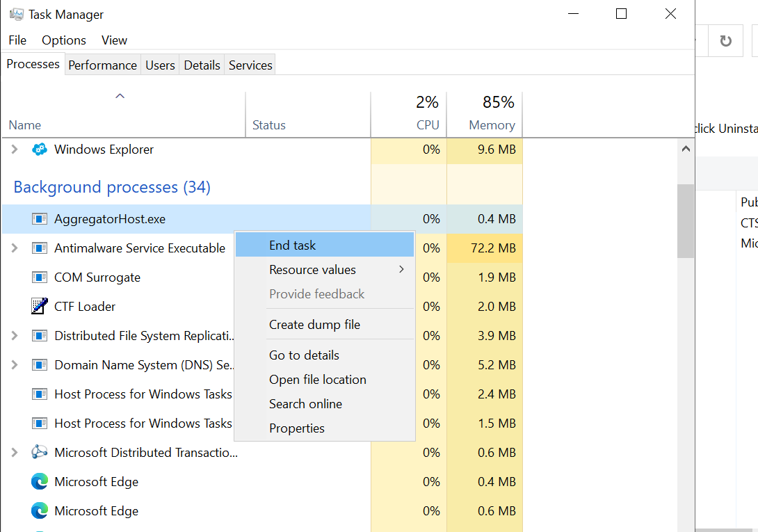The height and width of the screenshot is (532, 758).
Task: Select the Windows Explorer process name
Action: point(104,150)
